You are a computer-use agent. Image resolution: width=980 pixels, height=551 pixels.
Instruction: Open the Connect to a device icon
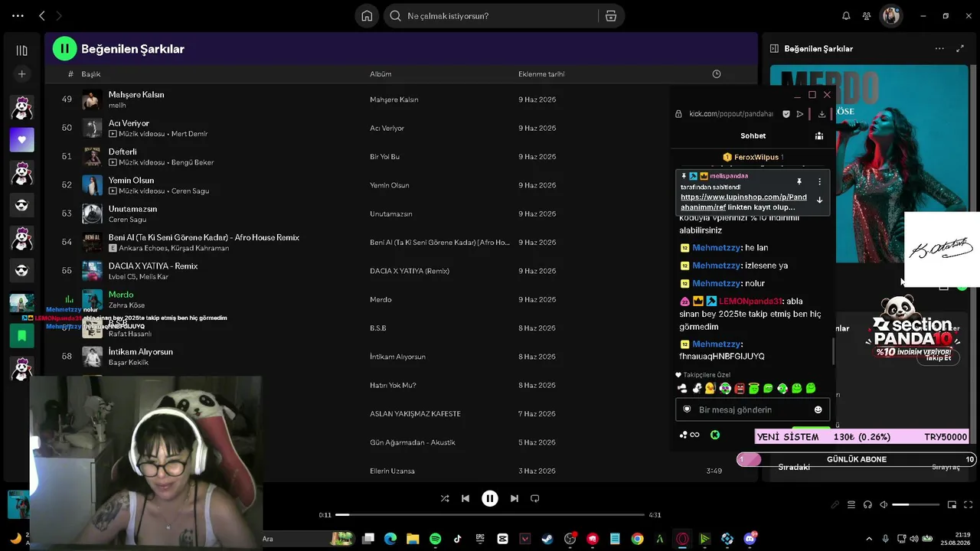[867, 505]
